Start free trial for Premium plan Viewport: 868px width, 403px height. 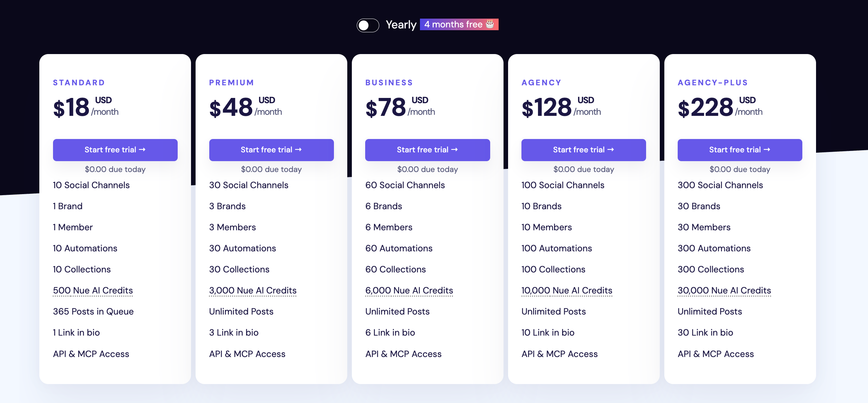(x=271, y=150)
